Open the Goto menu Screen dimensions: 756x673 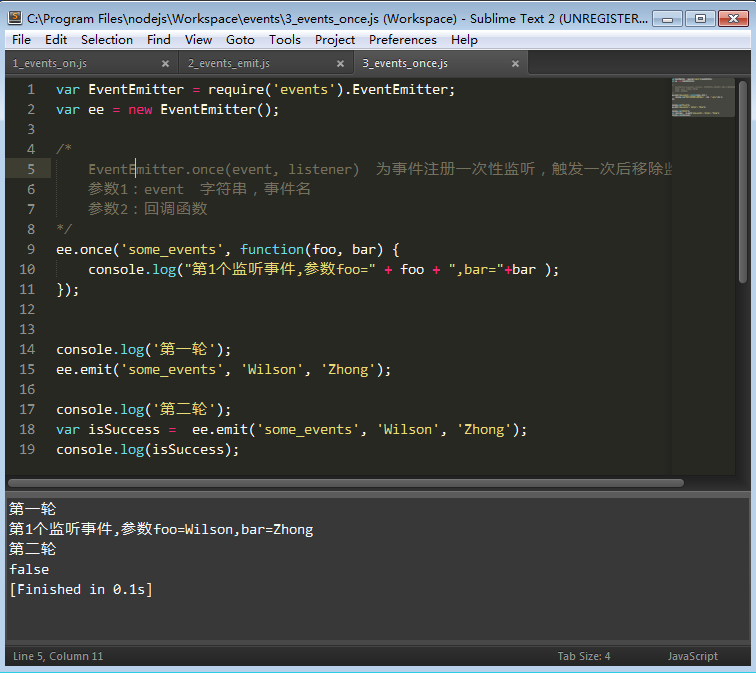click(x=240, y=40)
